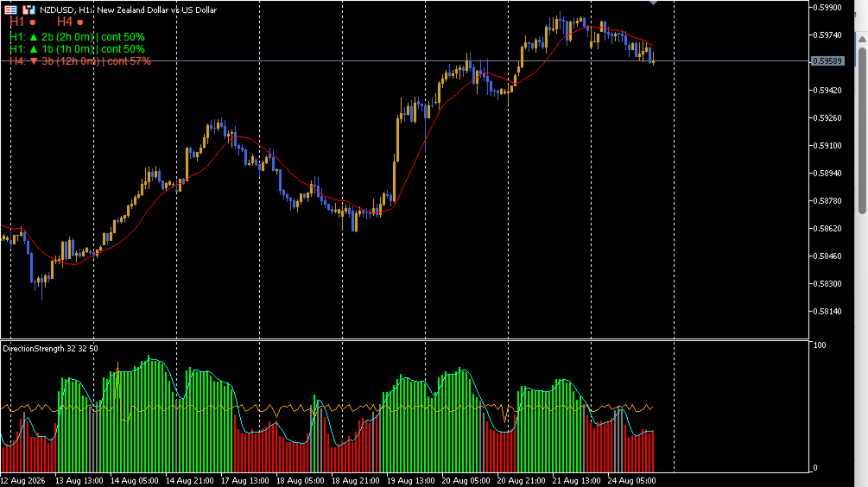
Task: Click the 19 Aug 13:00 time label
Action: (x=410, y=481)
